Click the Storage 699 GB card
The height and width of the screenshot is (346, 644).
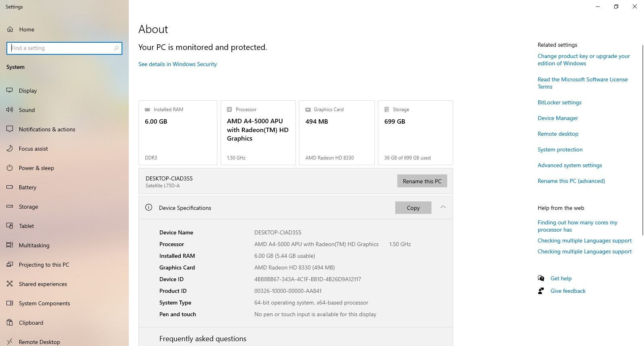(x=415, y=133)
